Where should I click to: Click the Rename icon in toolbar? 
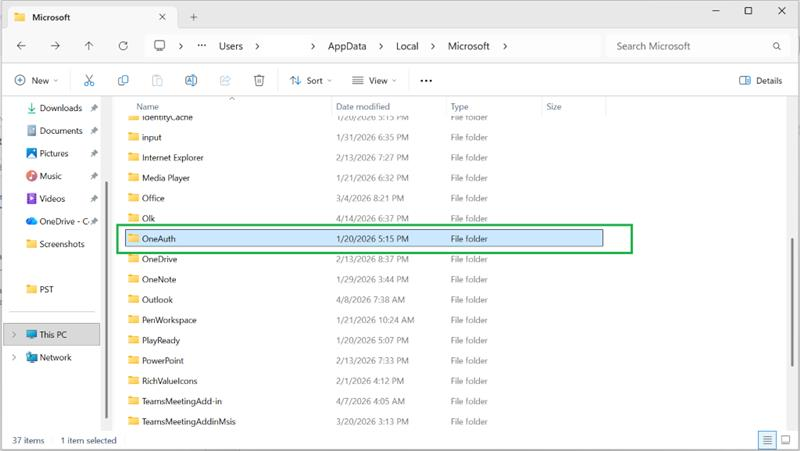[x=191, y=81]
